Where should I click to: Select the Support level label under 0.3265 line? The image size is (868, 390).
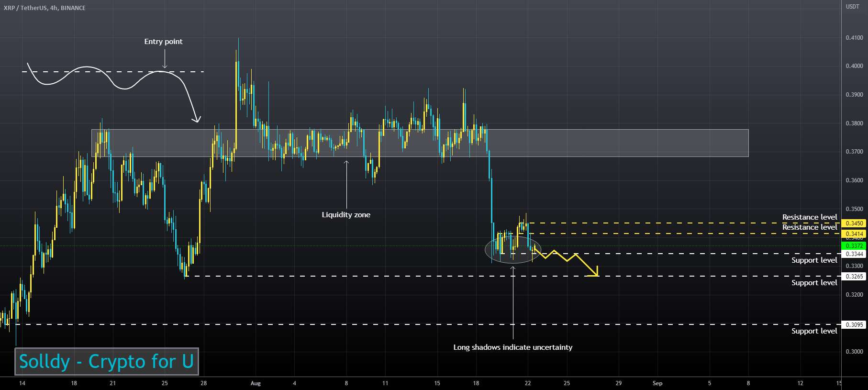[814, 283]
